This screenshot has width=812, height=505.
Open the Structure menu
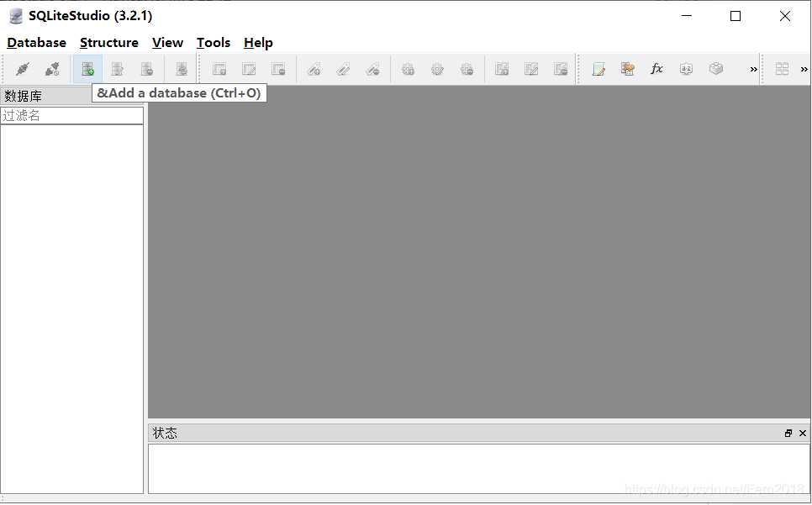pyautogui.click(x=108, y=42)
